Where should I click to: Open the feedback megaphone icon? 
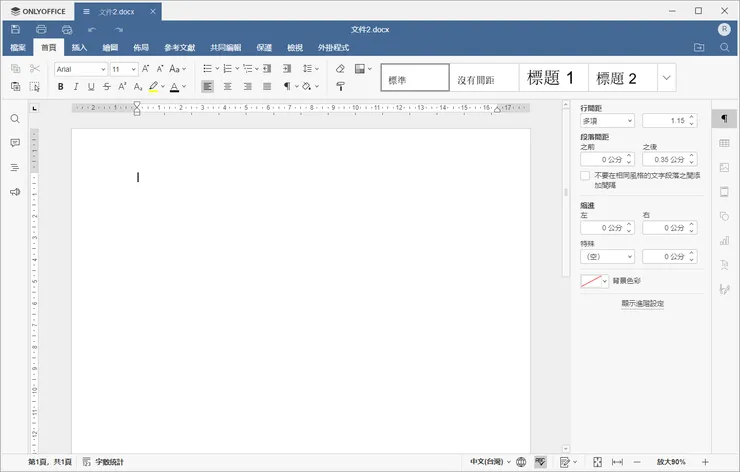[15, 192]
